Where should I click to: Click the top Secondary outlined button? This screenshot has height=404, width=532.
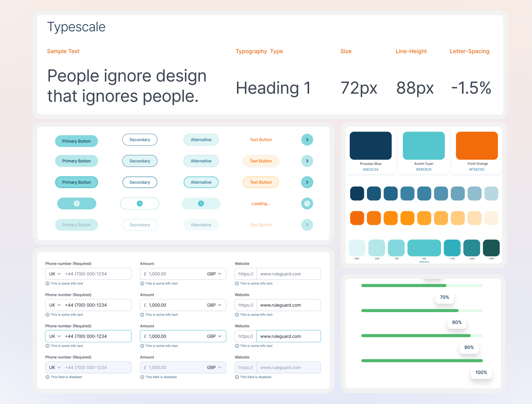[x=140, y=140]
